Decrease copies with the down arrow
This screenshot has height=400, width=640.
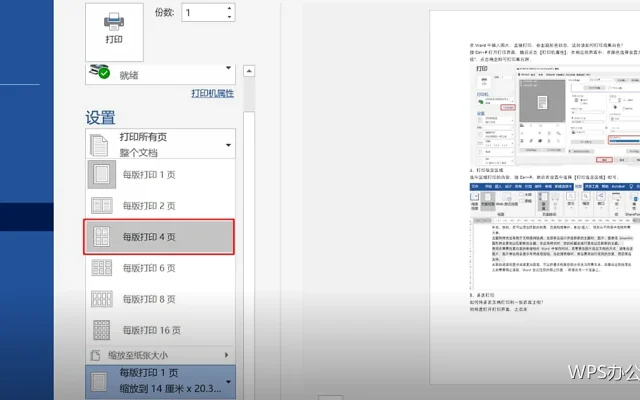pyautogui.click(x=229, y=17)
